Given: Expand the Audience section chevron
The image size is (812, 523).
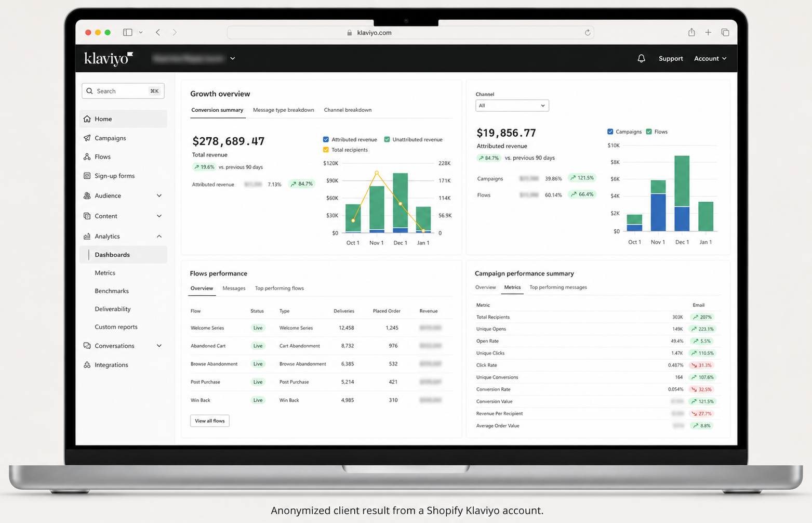Looking at the screenshot, I should (159, 195).
